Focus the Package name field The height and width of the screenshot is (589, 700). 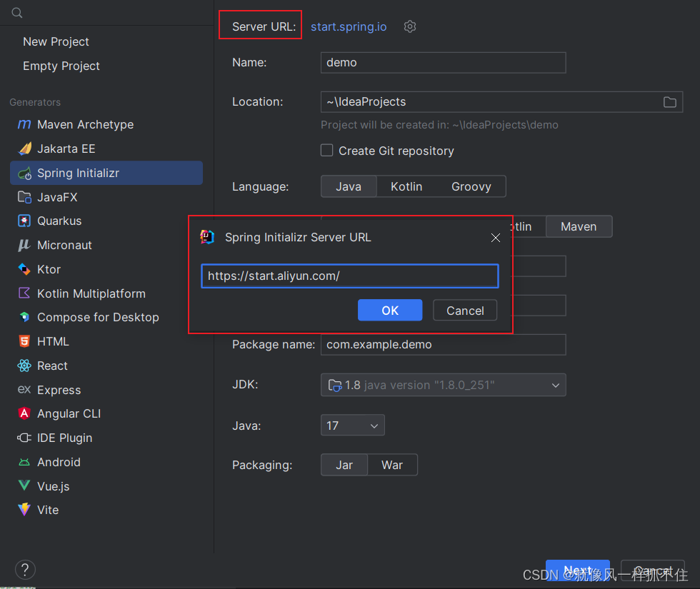444,344
